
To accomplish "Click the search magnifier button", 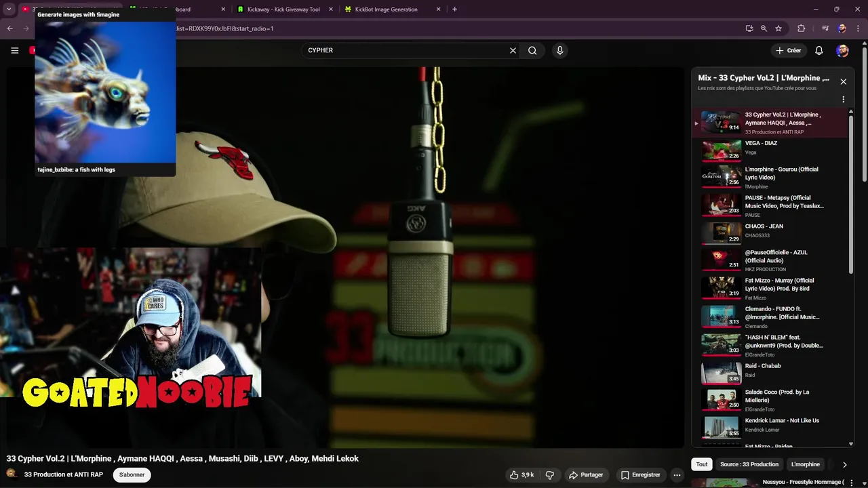I will 532,50.
